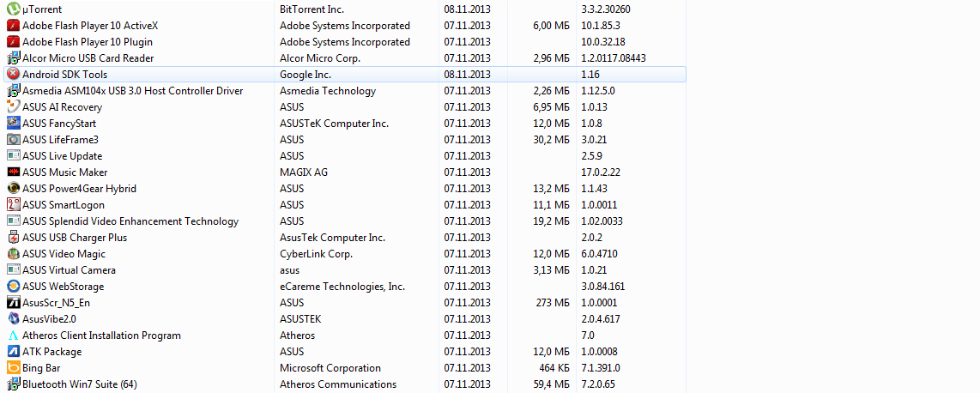Click version number 7.1.391.0

601,367
